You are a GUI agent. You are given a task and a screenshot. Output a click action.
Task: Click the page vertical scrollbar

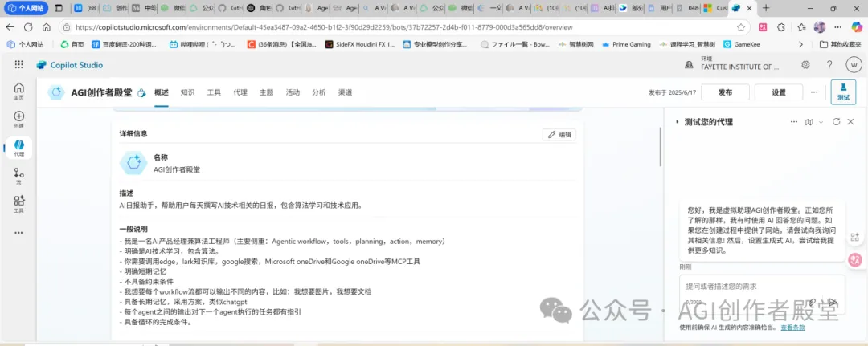click(x=661, y=146)
